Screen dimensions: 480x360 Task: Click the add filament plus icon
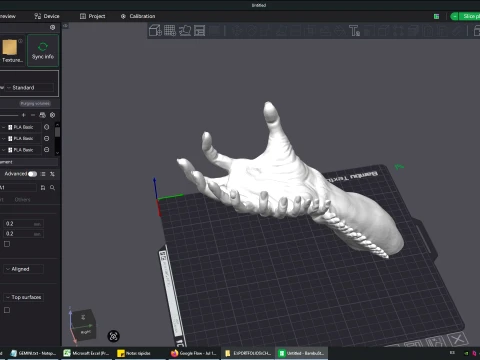[x=24, y=115]
